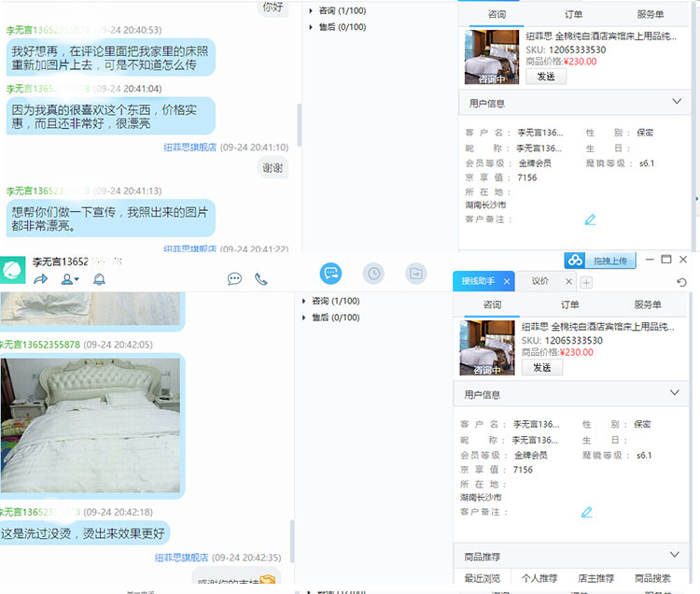
Task: Open the 最近浏览 tab
Action: tap(483, 579)
